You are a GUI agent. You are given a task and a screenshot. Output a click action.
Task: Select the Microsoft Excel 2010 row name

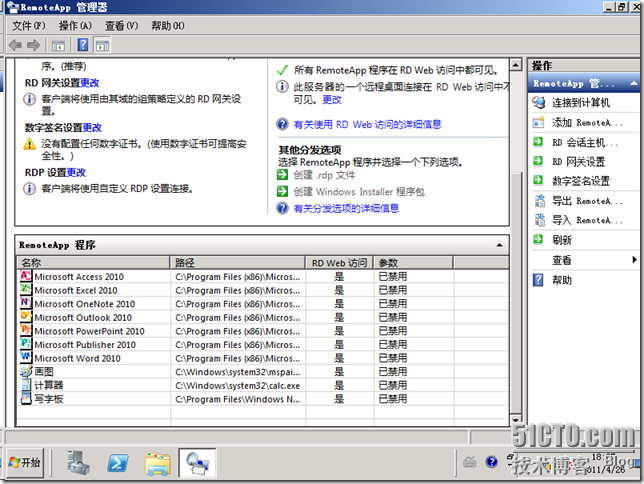pyautogui.click(x=76, y=290)
